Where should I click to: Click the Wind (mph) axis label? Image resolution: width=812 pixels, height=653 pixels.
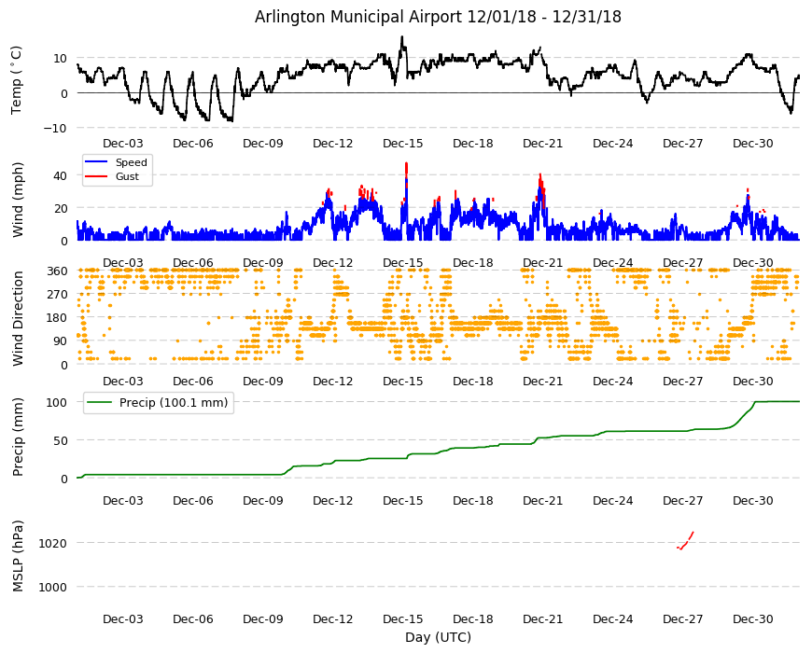pyautogui.click(x=18, y=200)
